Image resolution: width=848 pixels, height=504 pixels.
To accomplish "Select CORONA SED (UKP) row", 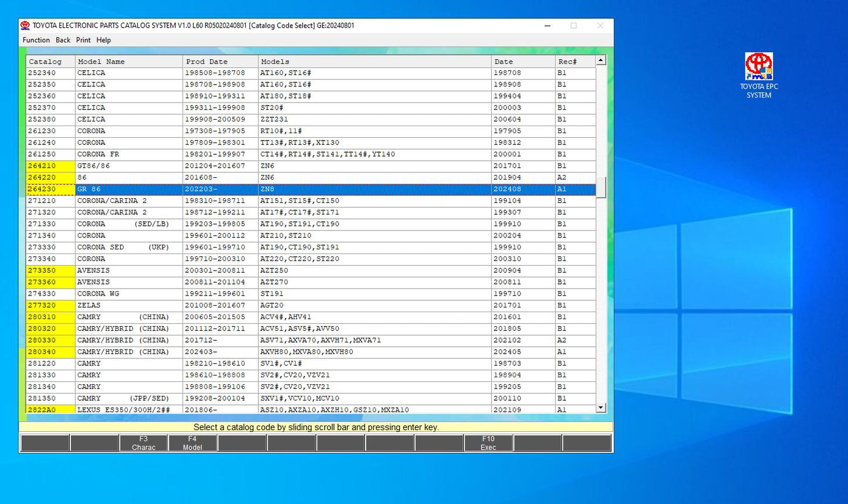I will click(x=311, y=248).
